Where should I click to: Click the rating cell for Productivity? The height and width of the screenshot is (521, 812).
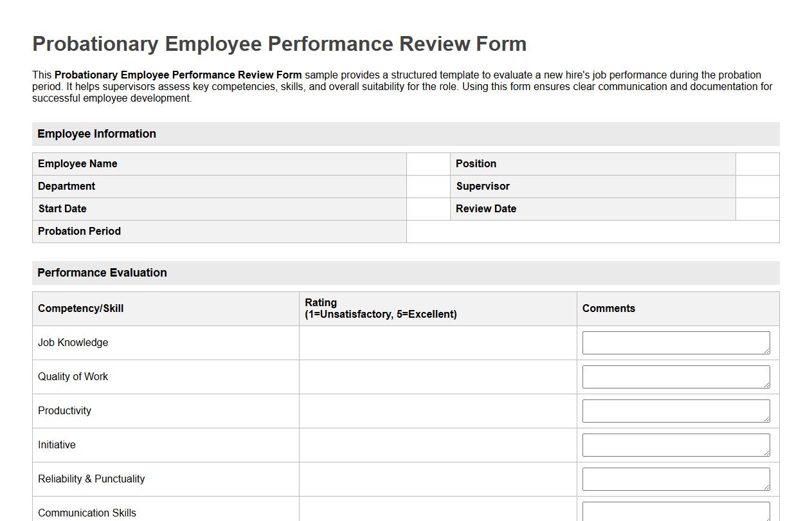pos(437,410)
